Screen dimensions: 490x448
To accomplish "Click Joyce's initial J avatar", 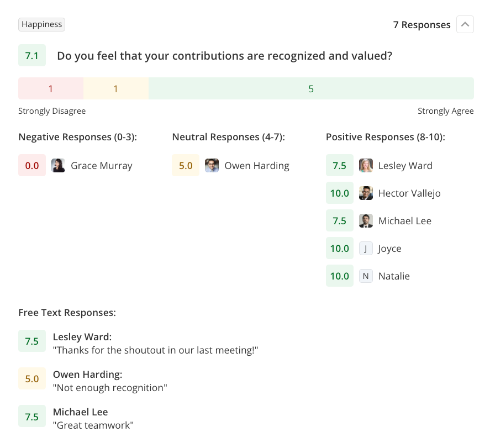I will point(366,249).
